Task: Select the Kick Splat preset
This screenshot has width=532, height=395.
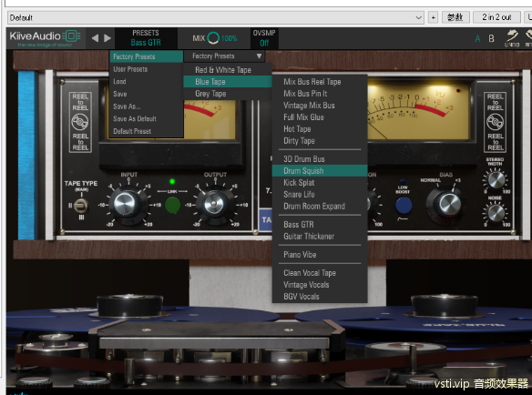Action: (x=320, y=183)
